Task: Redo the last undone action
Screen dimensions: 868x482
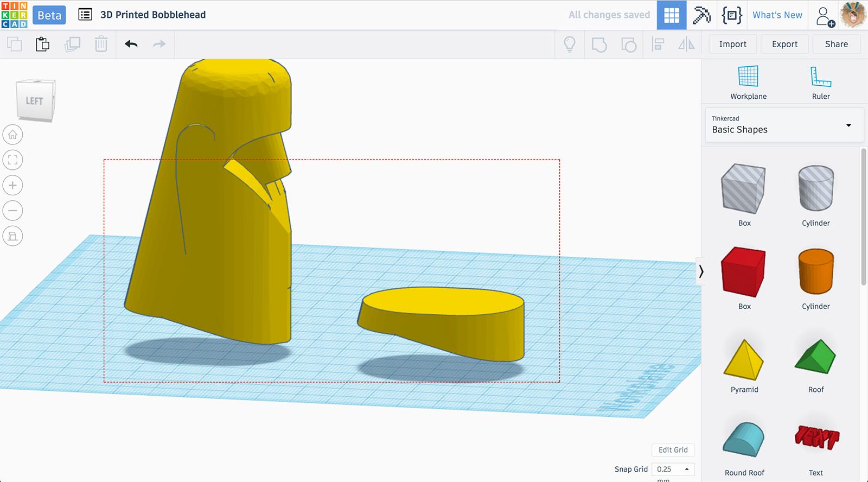Action: (159, 44)
